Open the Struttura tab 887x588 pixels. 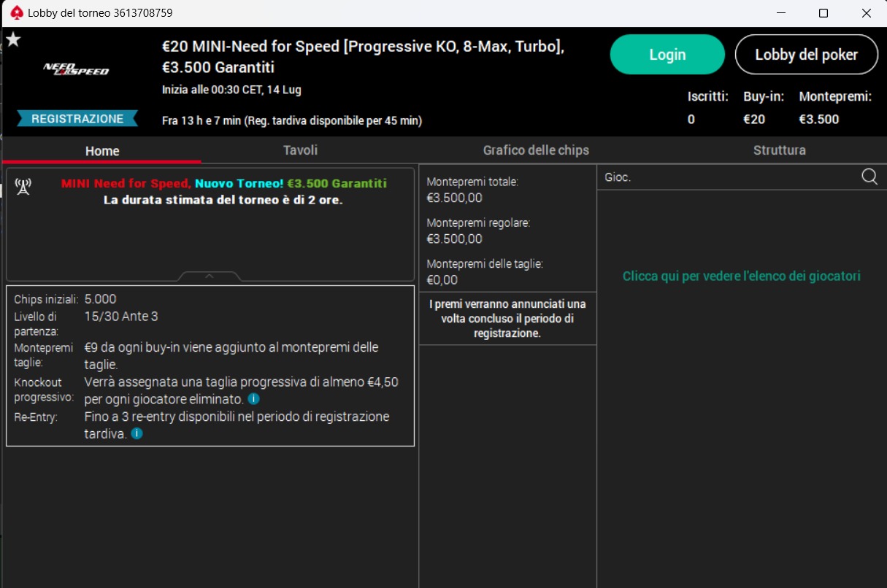780,150
